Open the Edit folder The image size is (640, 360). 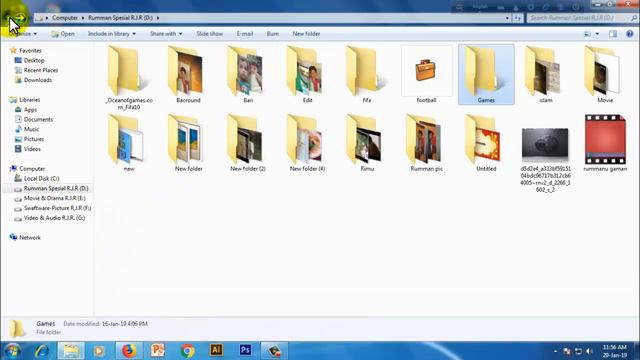pyautogui.click(x=307, y=74)
